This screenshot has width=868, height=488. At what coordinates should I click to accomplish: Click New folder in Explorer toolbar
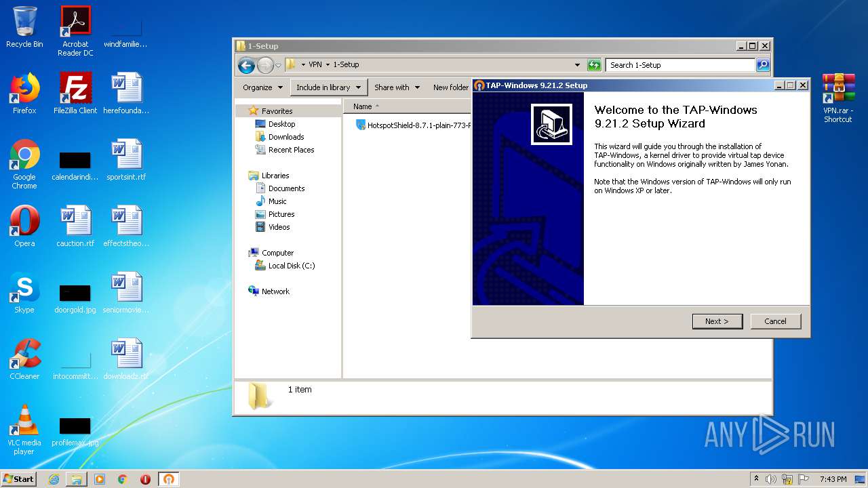(451, 87)
